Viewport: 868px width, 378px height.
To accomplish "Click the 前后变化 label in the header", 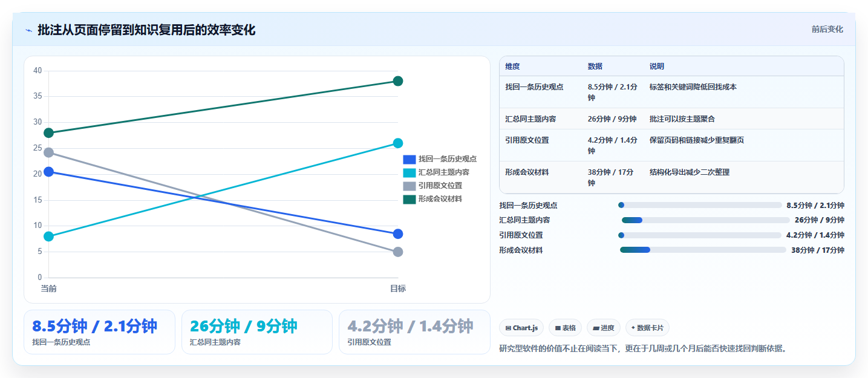I will 827,30.
